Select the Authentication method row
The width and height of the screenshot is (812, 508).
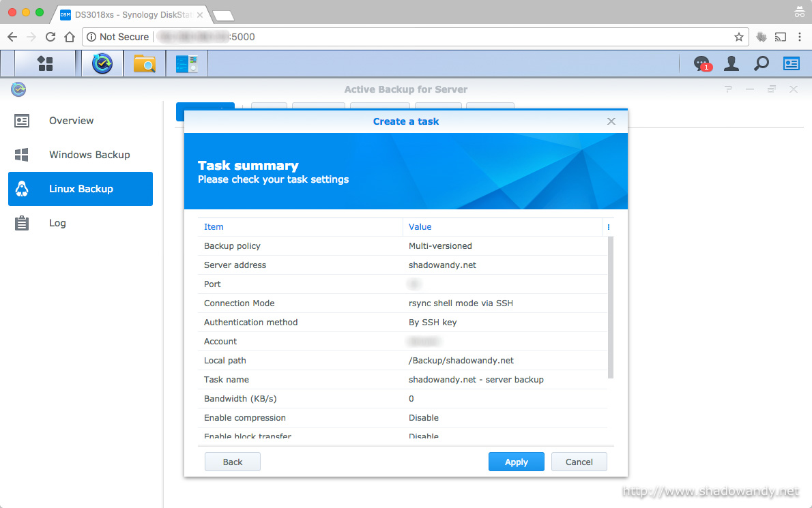(x=403, y=323)
